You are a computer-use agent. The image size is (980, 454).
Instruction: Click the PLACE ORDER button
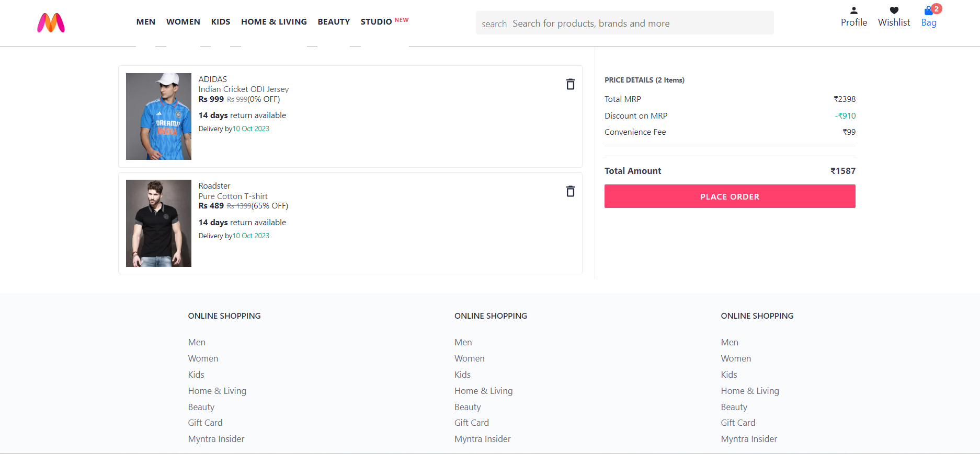pos(730,196)
